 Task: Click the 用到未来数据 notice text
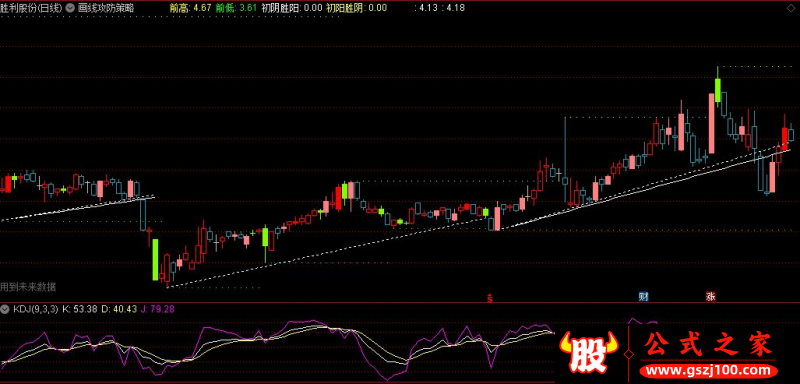(x=28, y=287)
